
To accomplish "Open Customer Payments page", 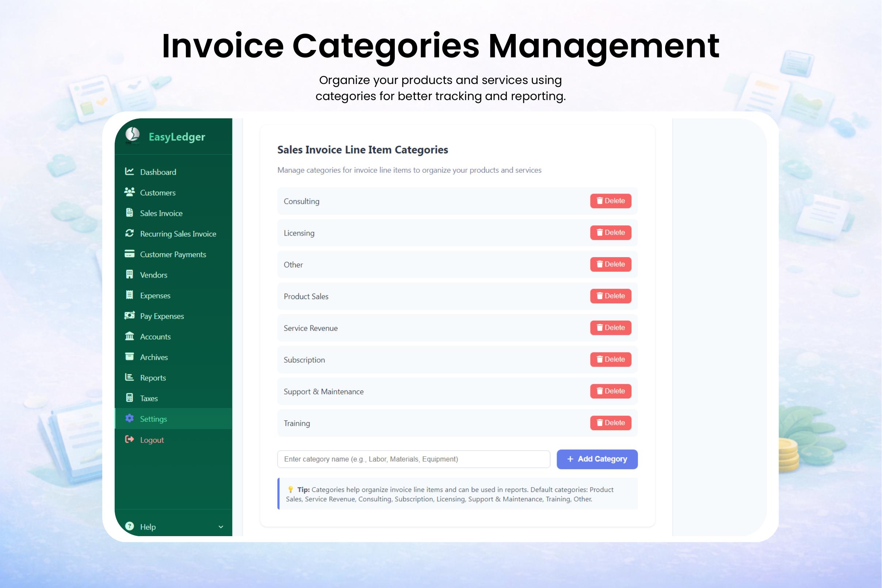I will coord(173,254).
